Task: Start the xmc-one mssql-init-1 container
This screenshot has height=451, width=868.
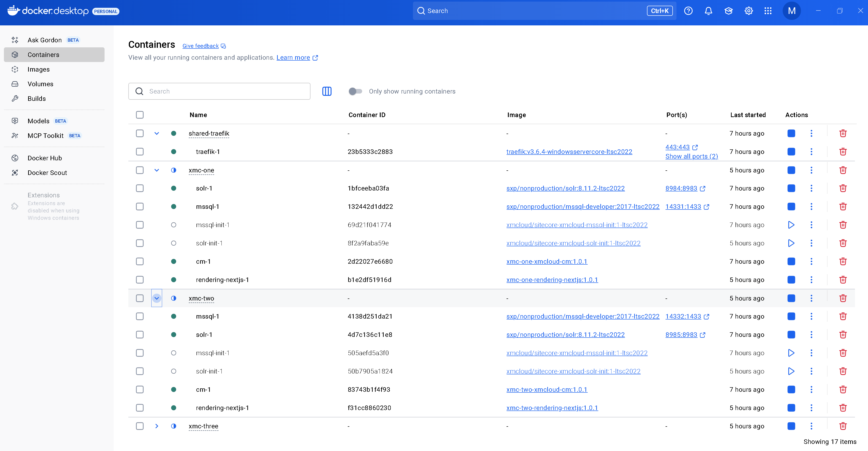Action: [x=791, y=225]
